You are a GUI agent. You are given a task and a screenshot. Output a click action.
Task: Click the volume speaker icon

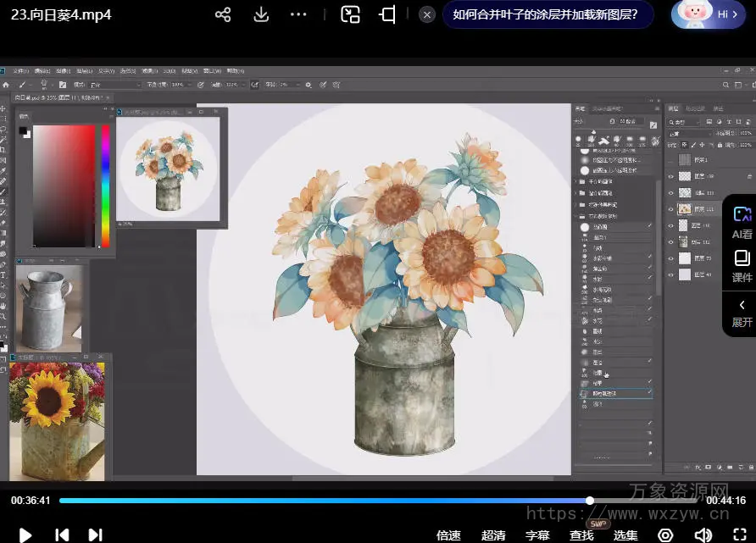click(703, 535)
